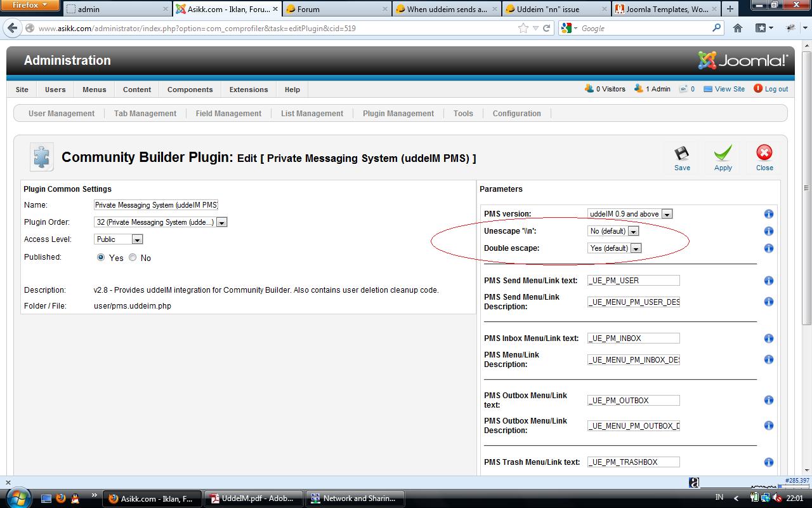Screen dimensions: 812x508
Task: Click the PMS Send Menu/Link text field
Action: tap(633, 281)
